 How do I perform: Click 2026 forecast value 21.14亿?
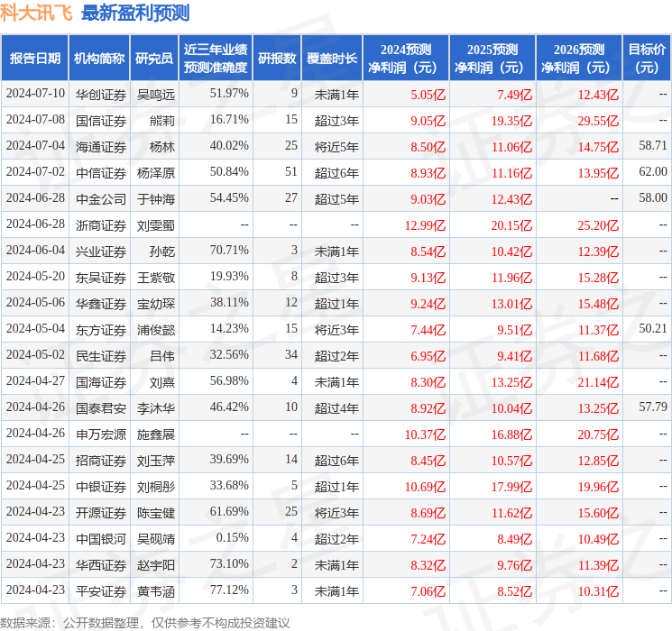click(598, 382)
